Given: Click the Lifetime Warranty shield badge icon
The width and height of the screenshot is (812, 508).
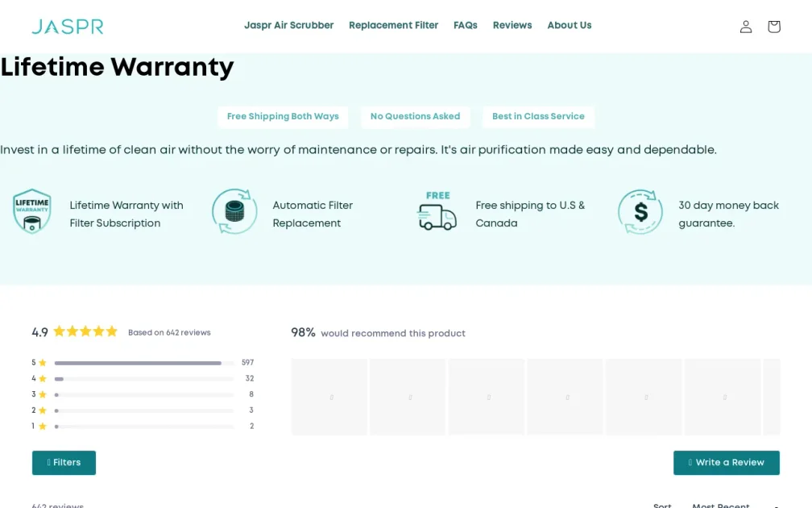Looking at the screenshot, I should [x=32, y=211].
